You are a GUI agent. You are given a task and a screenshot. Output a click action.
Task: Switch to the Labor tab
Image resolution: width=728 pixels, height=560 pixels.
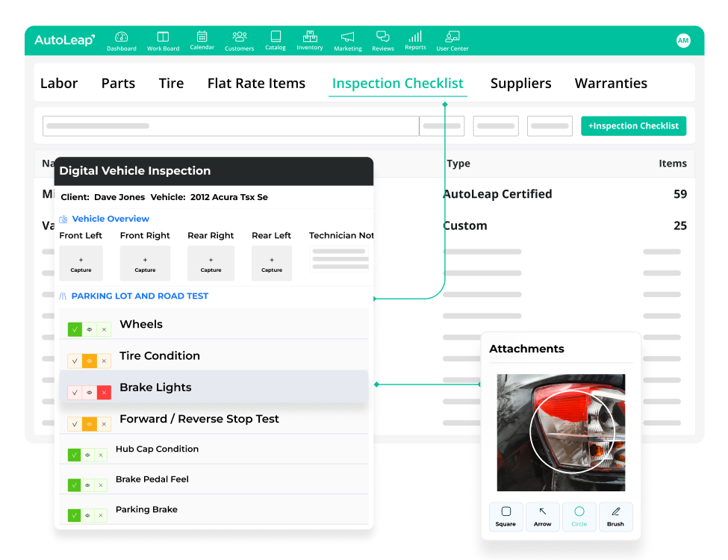pyautogui.click(x=59, y=83)
